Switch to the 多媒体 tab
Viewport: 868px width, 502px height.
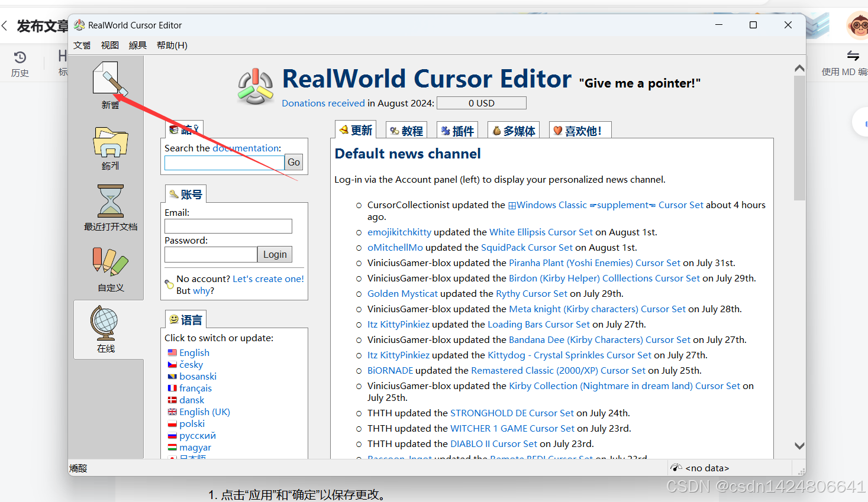(514, 130)
